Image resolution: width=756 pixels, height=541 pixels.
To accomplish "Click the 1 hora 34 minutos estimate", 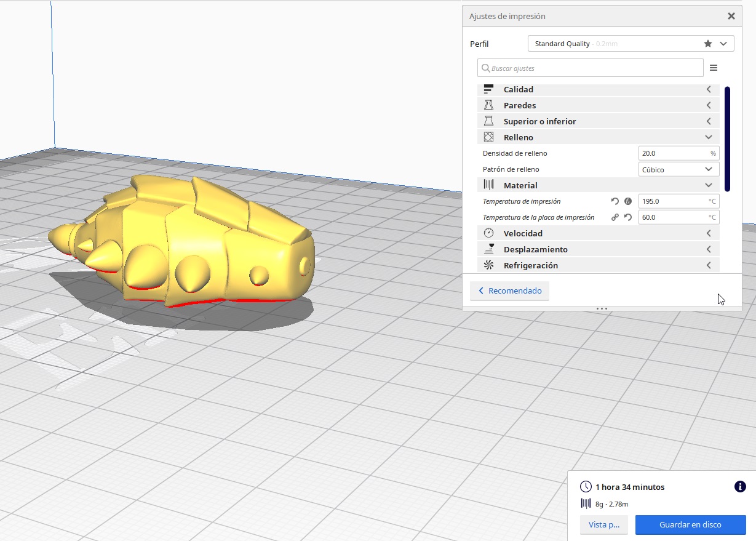I will point(630,487).
